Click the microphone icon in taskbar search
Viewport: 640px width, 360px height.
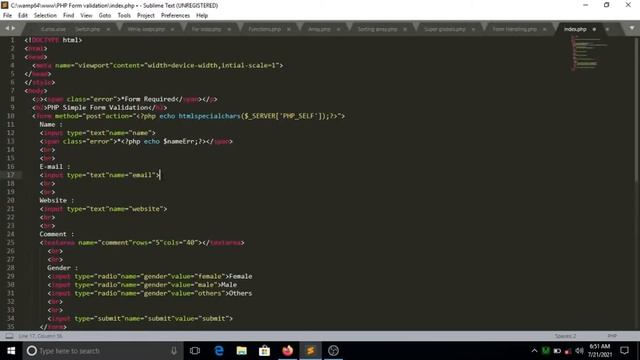pos(174,351)
